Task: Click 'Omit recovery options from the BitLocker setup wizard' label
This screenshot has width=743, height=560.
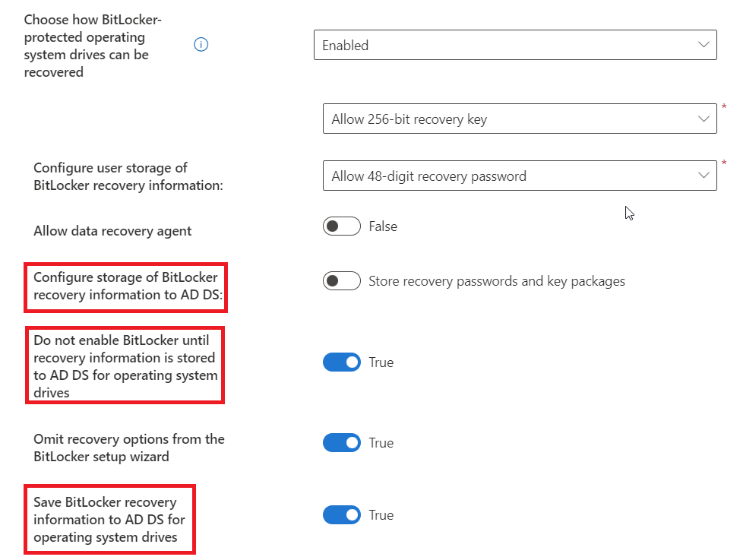Action: 129,448
